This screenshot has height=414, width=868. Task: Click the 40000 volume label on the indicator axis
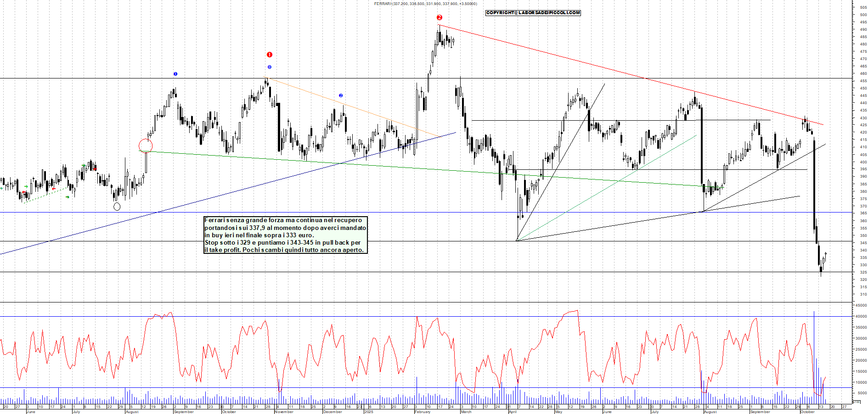pos(860,316)
